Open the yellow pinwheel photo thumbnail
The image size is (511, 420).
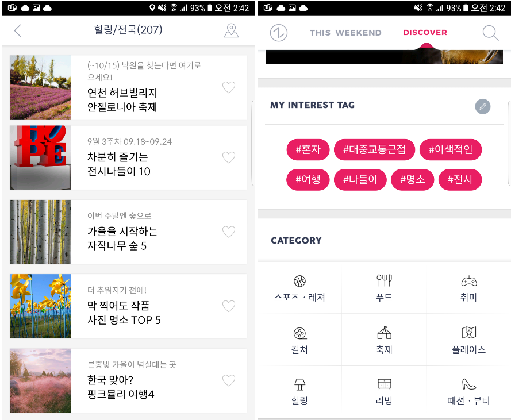pyautogui.click(x=40, y=306)
